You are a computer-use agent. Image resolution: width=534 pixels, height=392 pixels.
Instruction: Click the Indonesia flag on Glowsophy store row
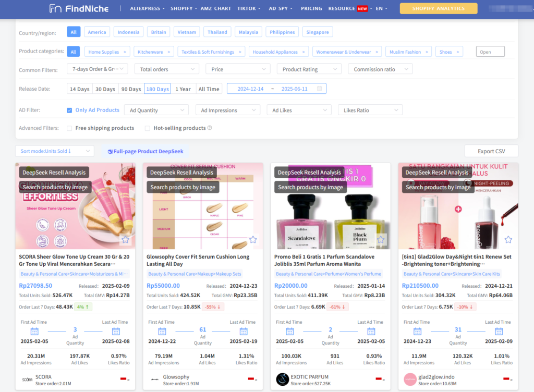[251, 379]
